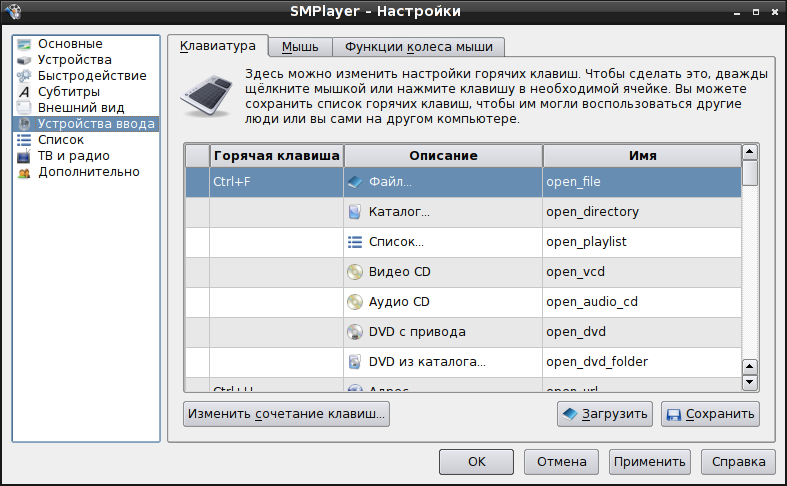This screenshot has width=787, height=486.
Task: Click the Применить button
Action: [x=649, y=462]
